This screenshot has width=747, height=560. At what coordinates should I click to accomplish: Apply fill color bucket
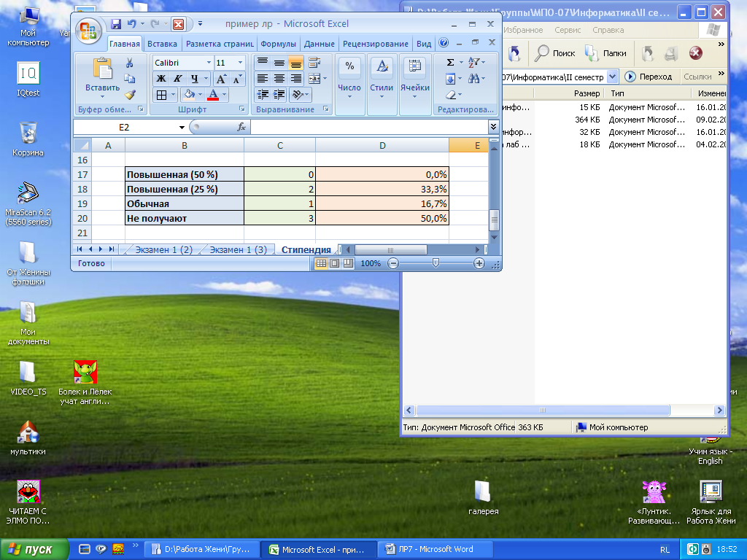(x=189, y=95)
